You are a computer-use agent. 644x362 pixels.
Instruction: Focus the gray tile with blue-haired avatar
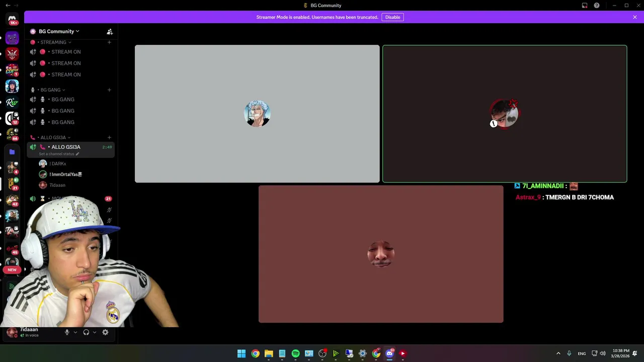pos(257,114)
